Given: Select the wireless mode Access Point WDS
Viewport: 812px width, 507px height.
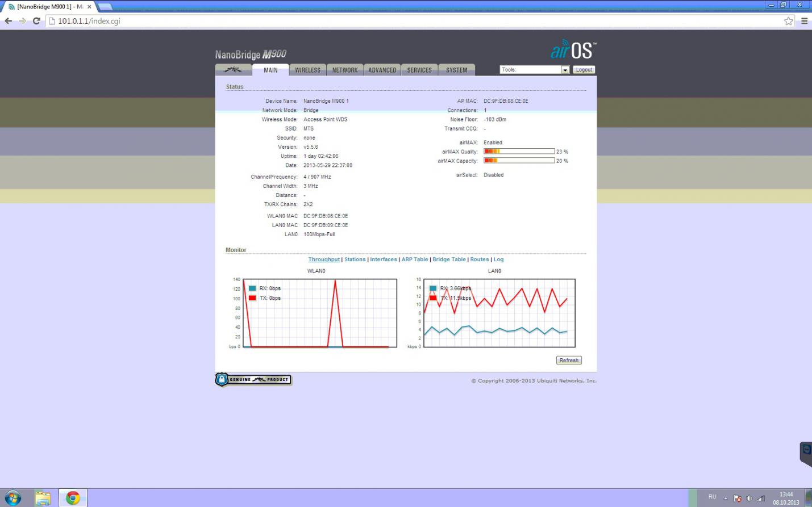Looking at the screenshot, I should click(x=326, y=120).
